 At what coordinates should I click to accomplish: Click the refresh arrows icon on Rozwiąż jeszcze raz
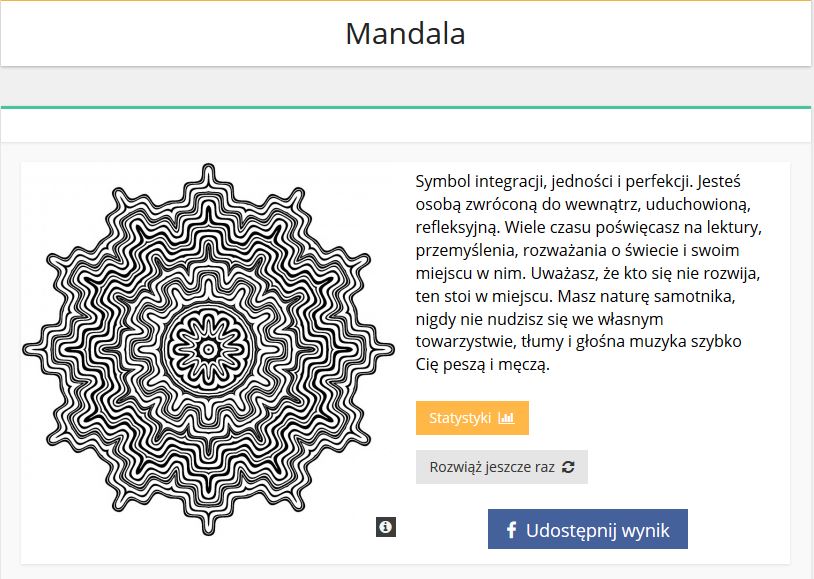(569, 467)
